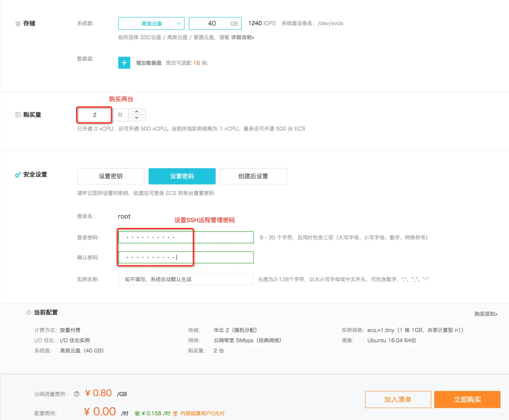The image size is (509, 420).
Task: Open the 详细说明 disk selection help link
Action: (x=243, y=37)
